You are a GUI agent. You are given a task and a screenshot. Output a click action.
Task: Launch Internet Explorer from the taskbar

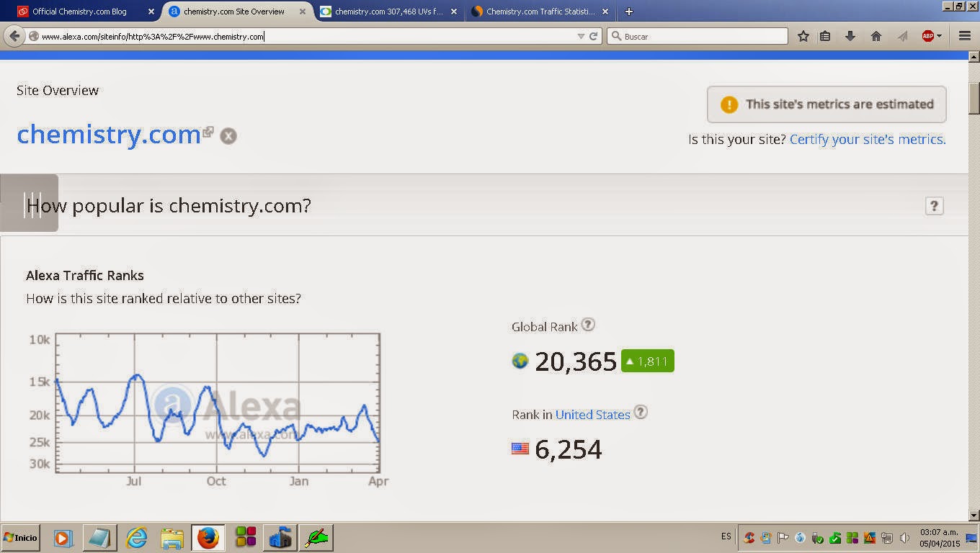(136, 537)
